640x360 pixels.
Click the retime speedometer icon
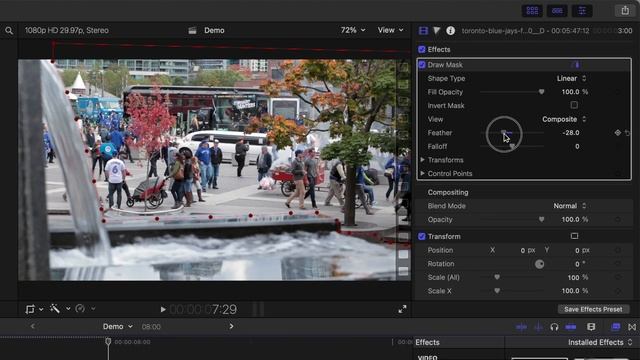(x=80, y=309)
